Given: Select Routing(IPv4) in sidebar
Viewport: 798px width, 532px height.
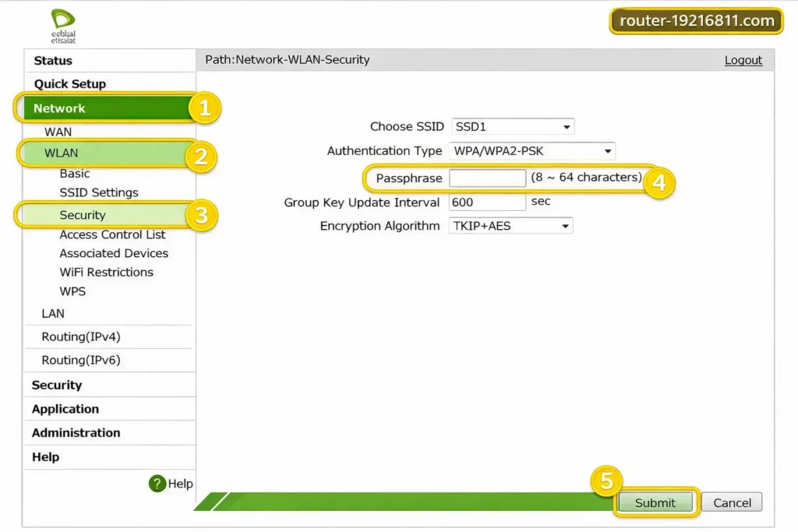Looking at the screenshot, I should (x=81, y=336).
